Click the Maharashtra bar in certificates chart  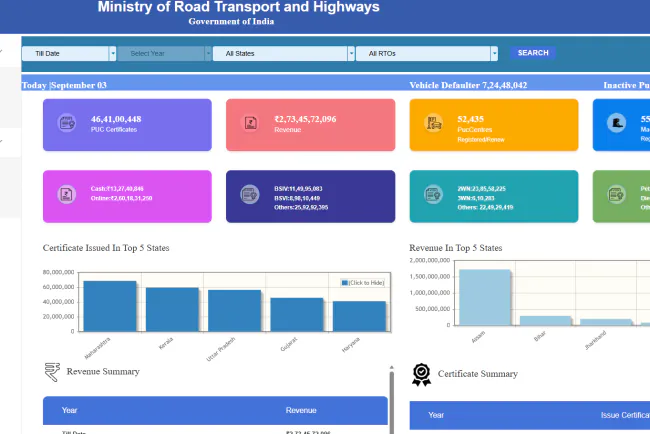110,306
